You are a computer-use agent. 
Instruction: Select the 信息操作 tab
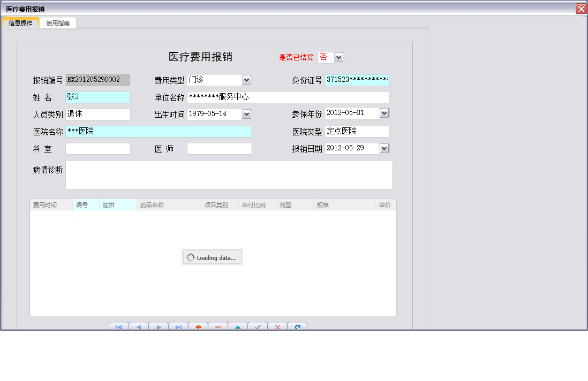[x=20, y=22]
